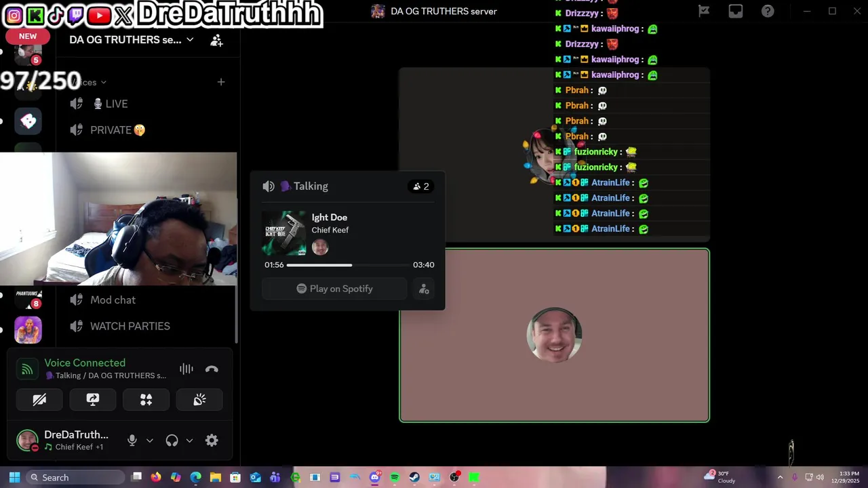Mute the microphone
868x488 pixels.
132,441
